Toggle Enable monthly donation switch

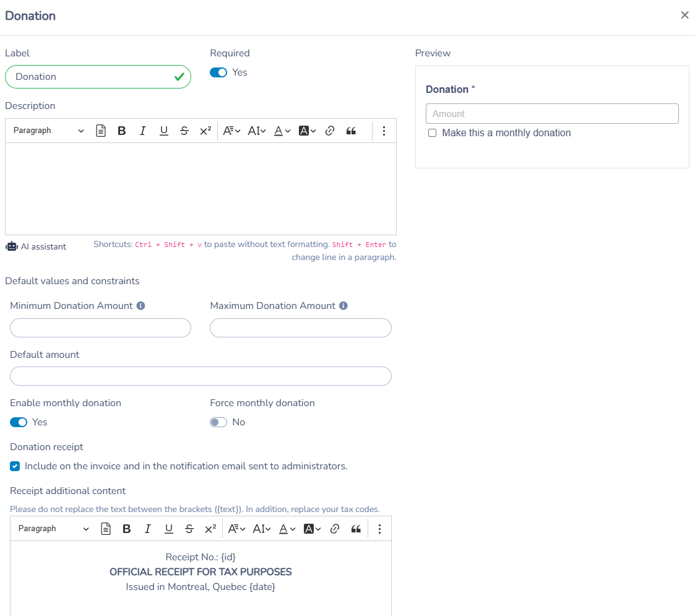click(19, 422)
